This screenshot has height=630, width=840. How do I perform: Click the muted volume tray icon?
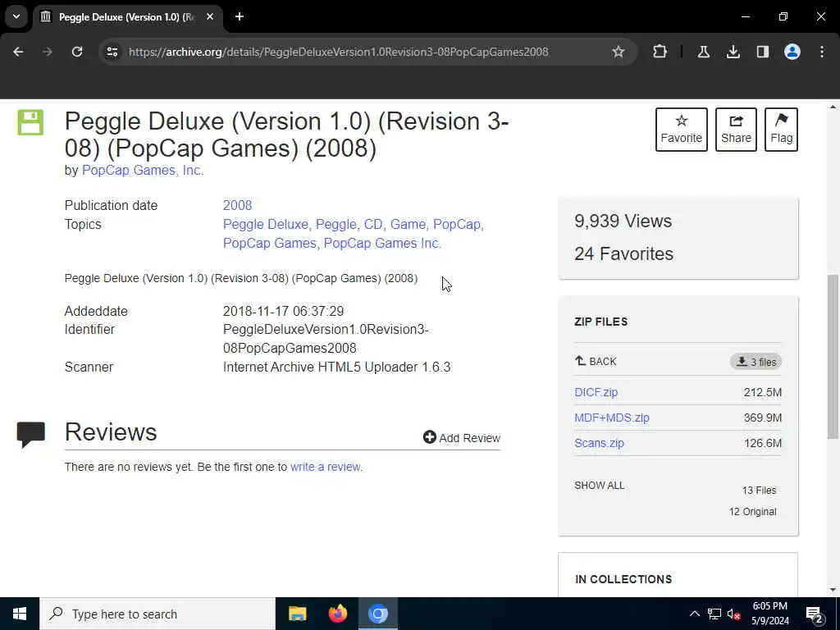734,614
